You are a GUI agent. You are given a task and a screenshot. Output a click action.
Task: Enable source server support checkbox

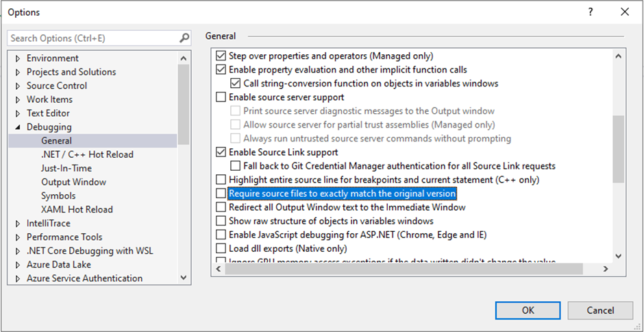[221, 97]
